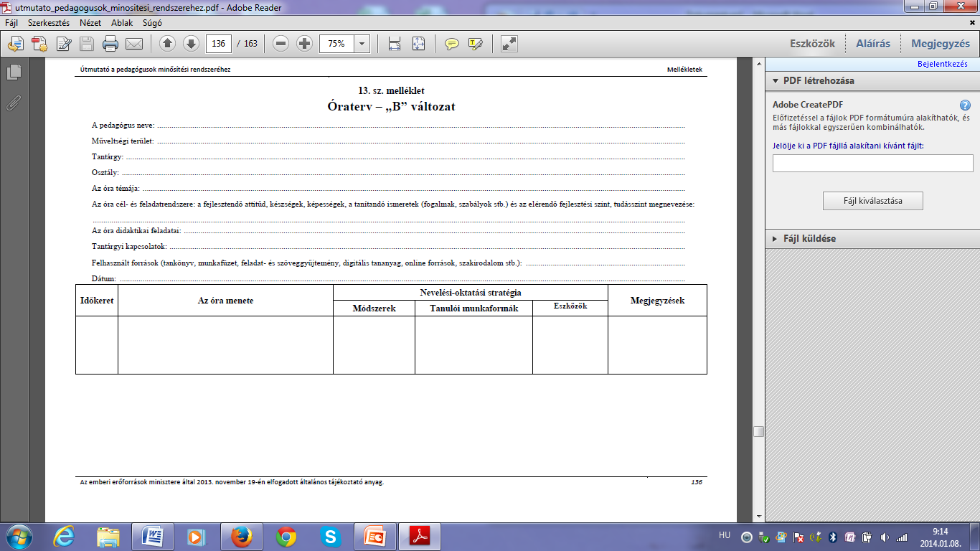The image size is (980, 551).
Task: Open the orange presentation app on the taskbar
Action: (375, 536)
